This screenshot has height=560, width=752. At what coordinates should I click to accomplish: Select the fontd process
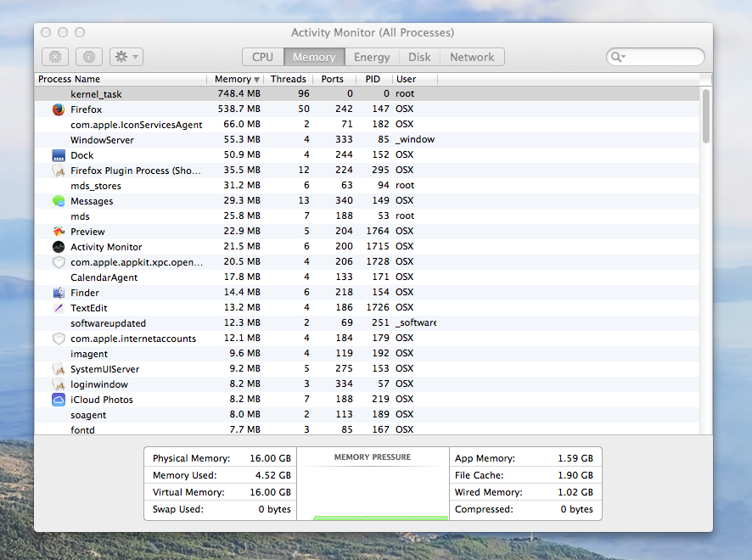(x=82, y=430)
